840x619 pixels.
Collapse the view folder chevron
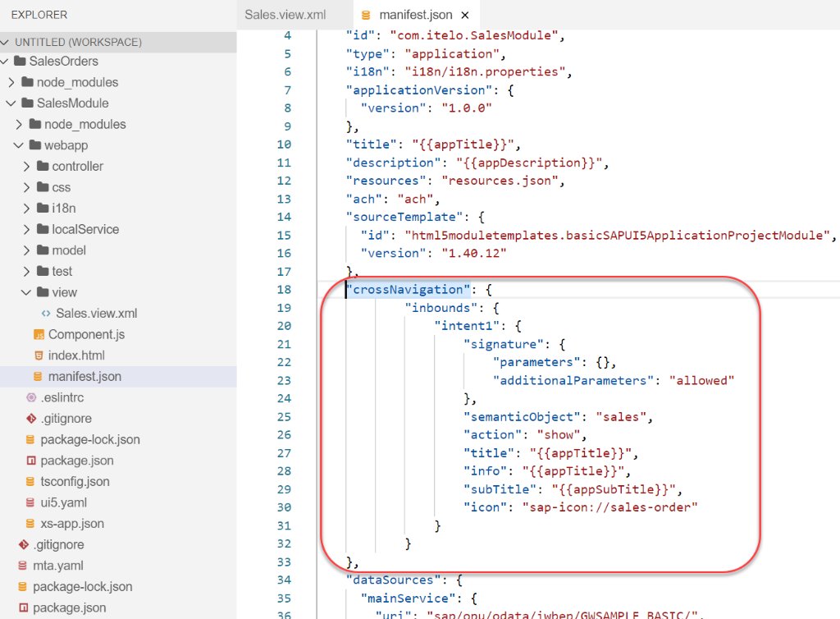point(26,292)
